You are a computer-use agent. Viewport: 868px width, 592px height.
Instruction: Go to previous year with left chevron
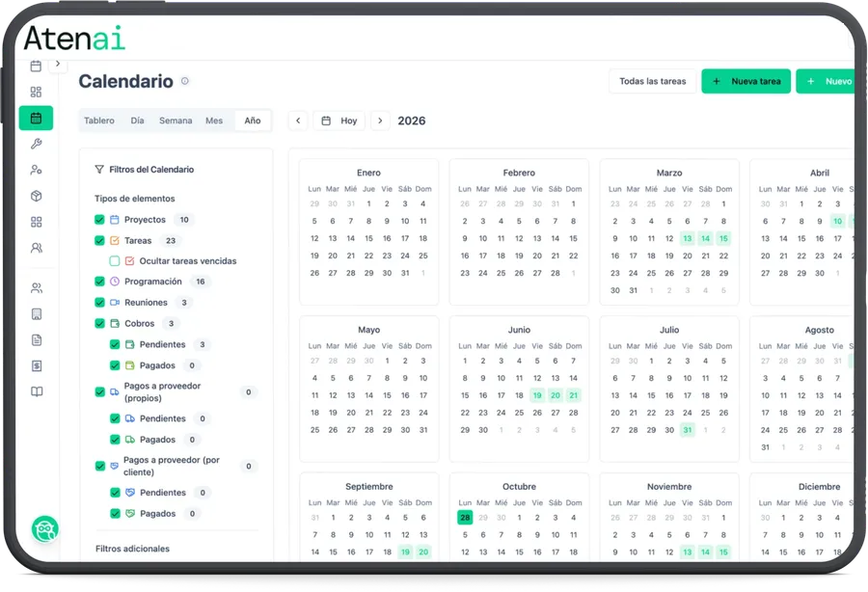(x=298, y=121)
